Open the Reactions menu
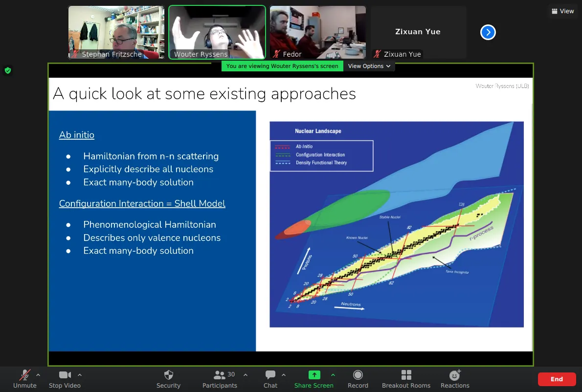582x392 pixels. click(455, 379)
